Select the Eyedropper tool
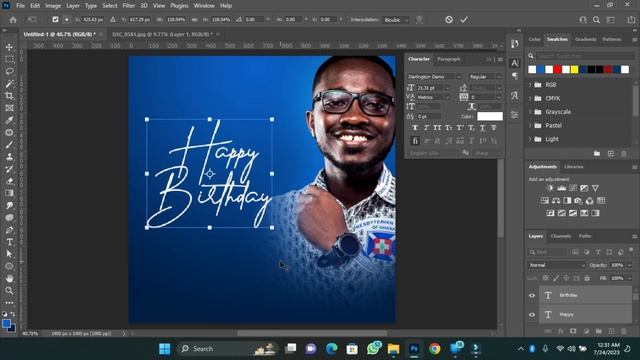This screenshot has height=360, width=640. pyautogui.click(x=9, y=120)
